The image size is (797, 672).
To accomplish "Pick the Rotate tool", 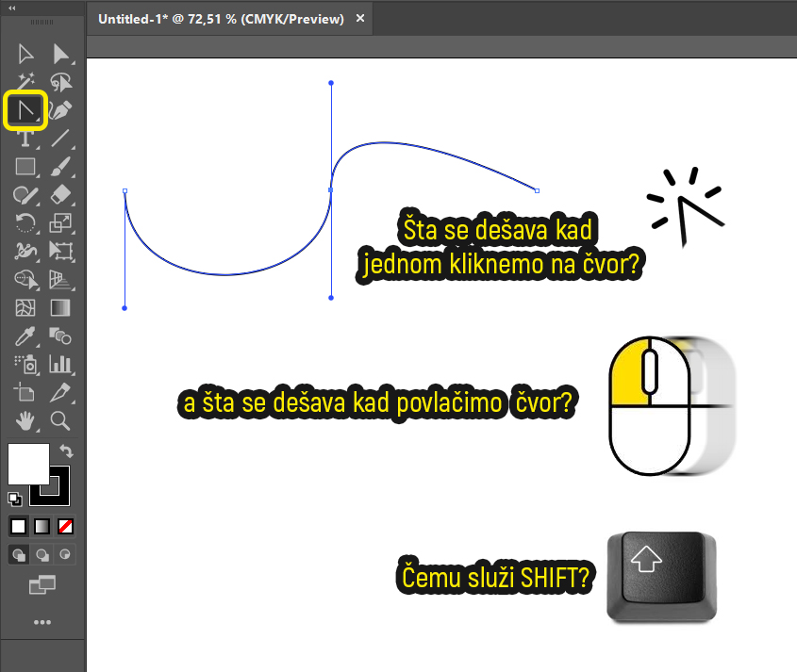I will click(25, 222).
